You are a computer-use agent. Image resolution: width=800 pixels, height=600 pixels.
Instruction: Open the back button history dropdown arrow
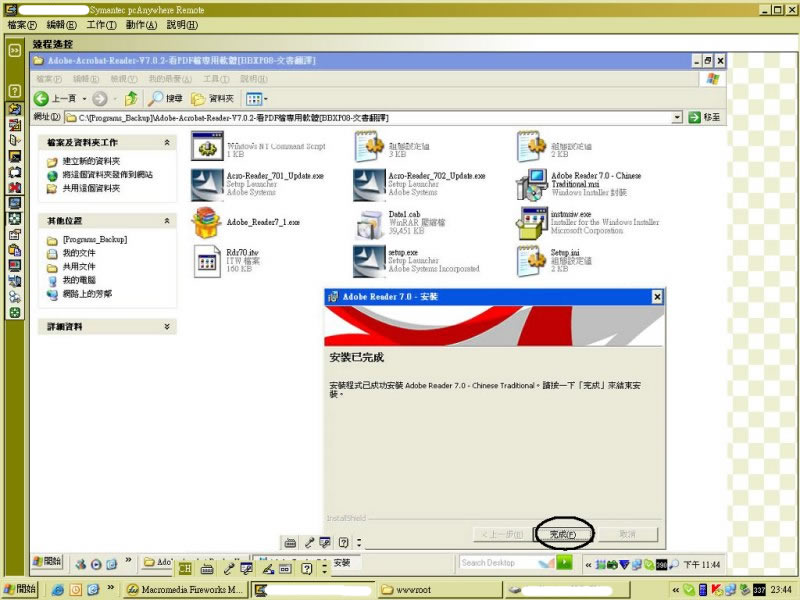tap(84, 98)
